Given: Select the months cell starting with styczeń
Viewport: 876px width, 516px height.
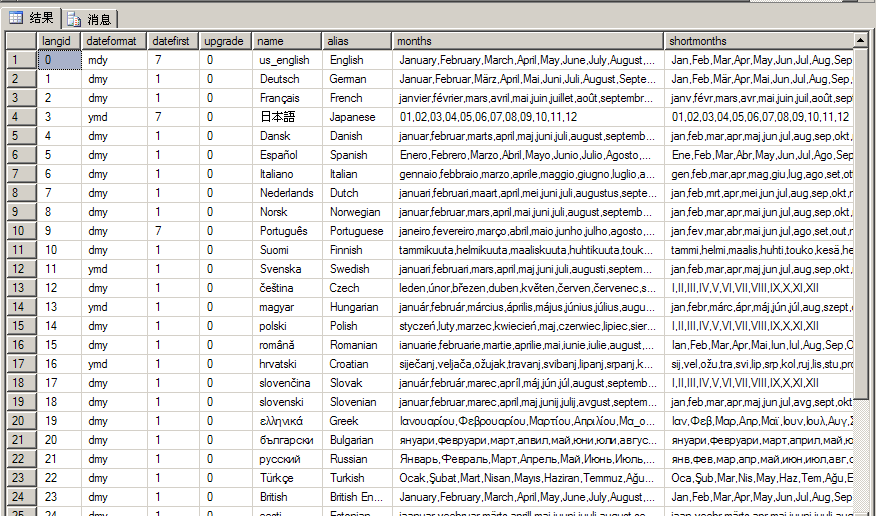Looking at the screenshot, I should click(x=527, y=326).
